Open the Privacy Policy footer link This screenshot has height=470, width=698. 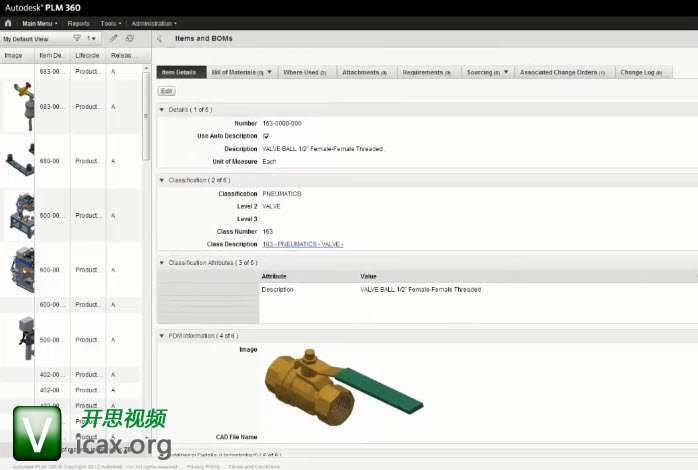(x=203, y=466)
